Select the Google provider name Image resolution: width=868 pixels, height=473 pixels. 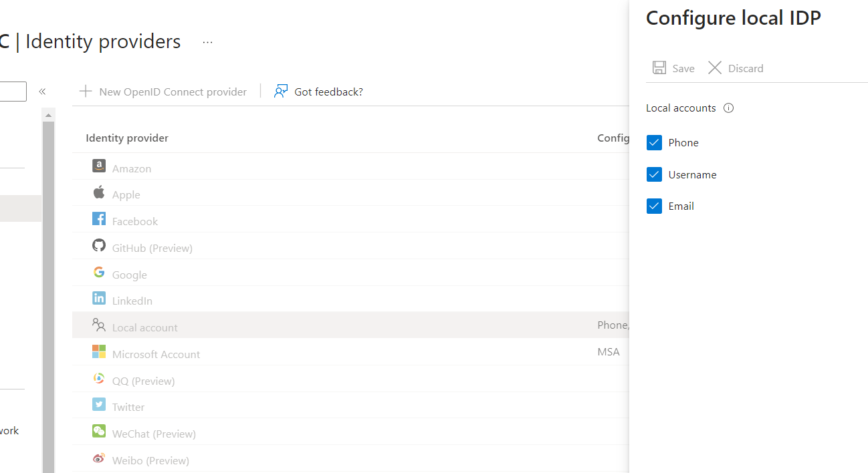click(130, 275)
